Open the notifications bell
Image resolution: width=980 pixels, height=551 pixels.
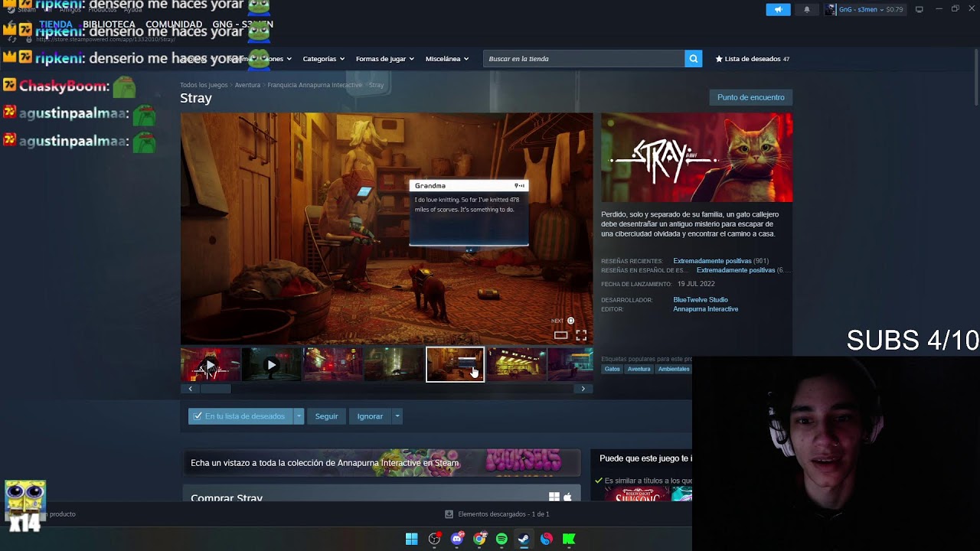[x=806, y=10]
